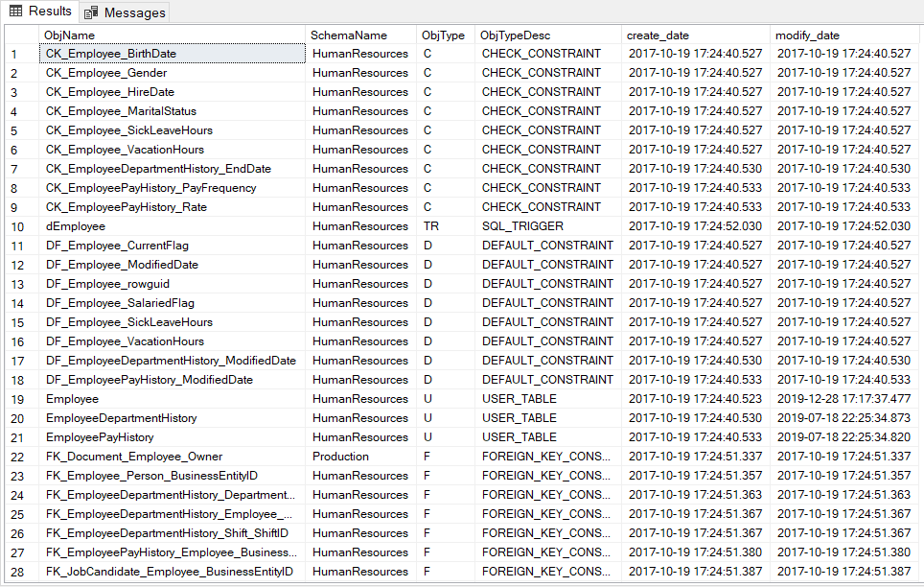Click CK_EmployeePayHistory_PayFrequency cell

173,188
